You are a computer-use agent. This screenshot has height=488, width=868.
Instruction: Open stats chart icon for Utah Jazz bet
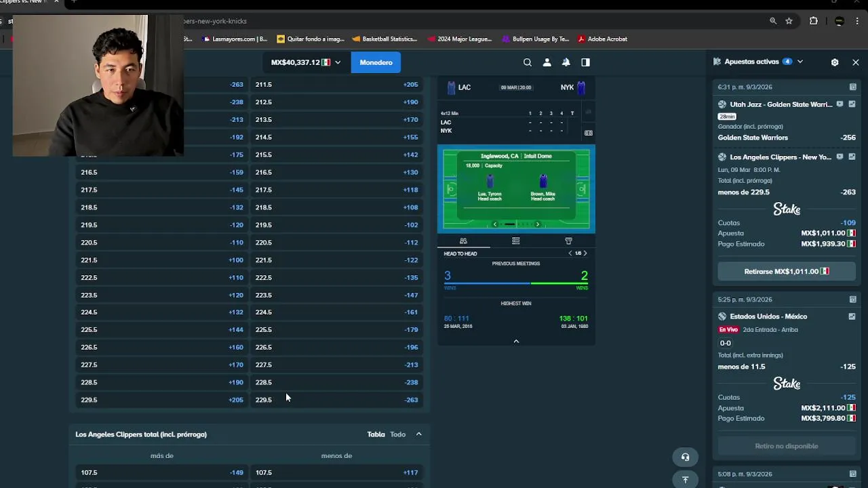[x=852, y=104]
